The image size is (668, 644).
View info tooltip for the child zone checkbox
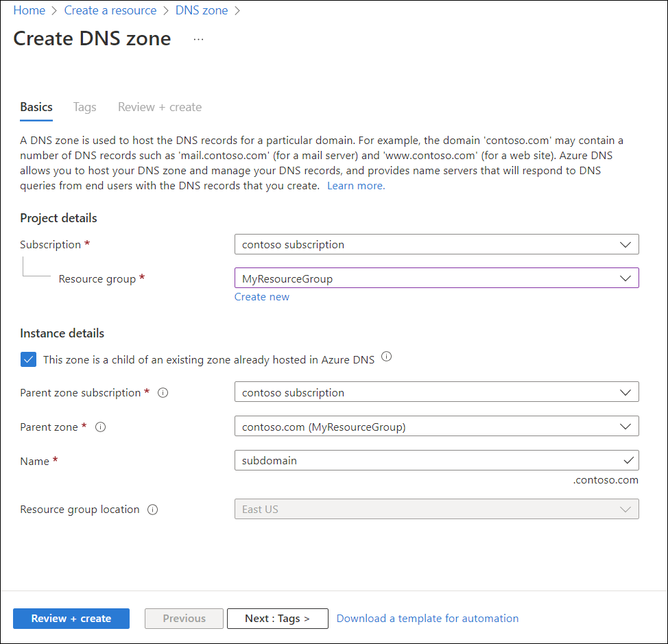tap(386, 357)
